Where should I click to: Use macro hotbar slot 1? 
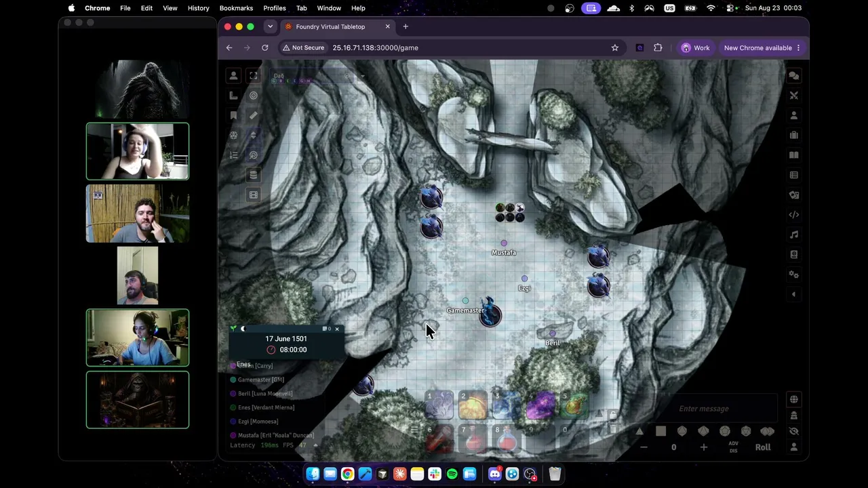click(x=439, y=405)
